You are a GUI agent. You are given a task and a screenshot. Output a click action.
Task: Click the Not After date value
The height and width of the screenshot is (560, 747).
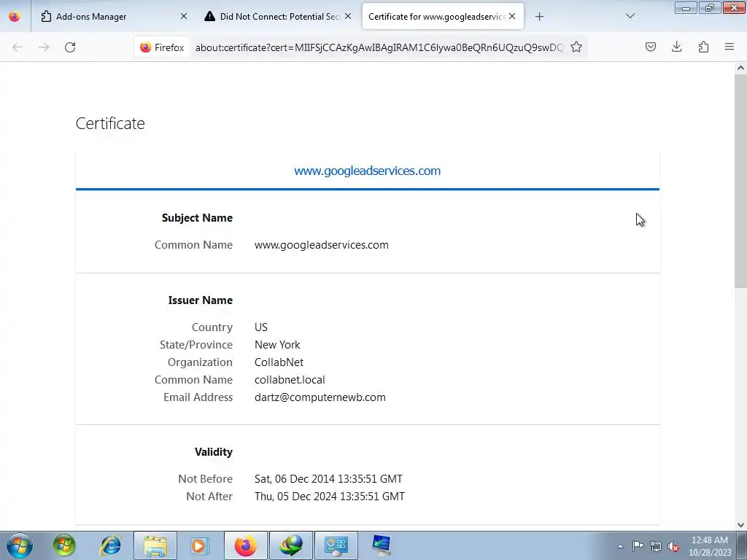(x=330, y=497)
